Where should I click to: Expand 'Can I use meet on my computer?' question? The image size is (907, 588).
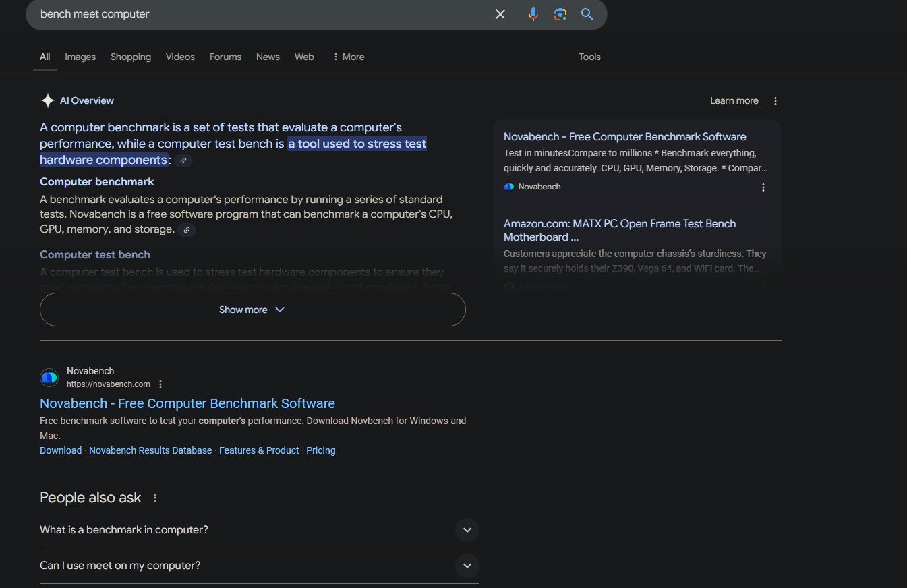260,566
